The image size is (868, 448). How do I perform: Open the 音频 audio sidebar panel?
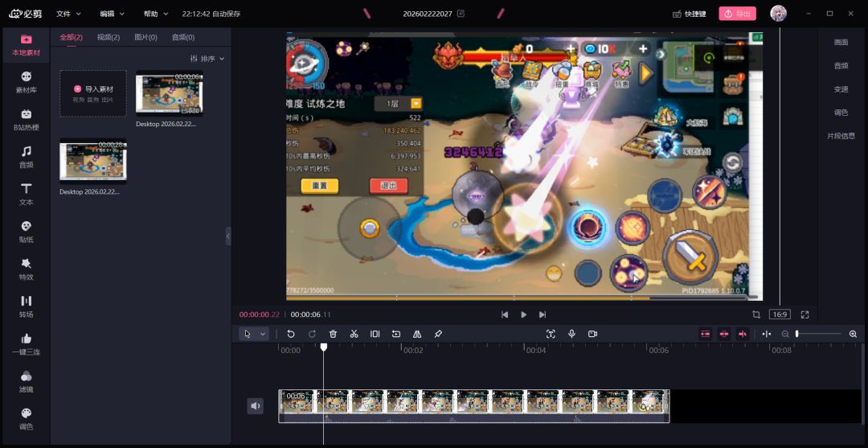[x=26, y=158]
